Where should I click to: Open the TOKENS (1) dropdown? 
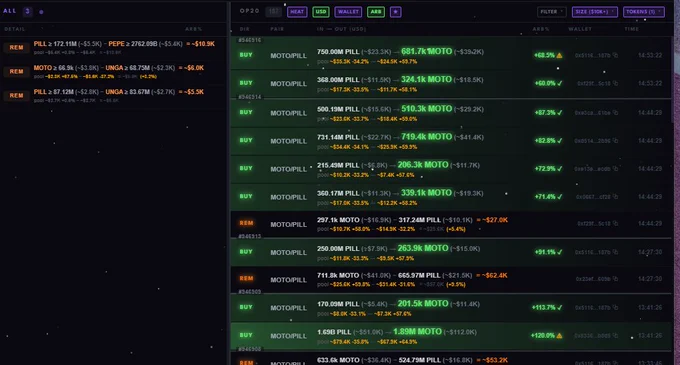pos(644,12)
